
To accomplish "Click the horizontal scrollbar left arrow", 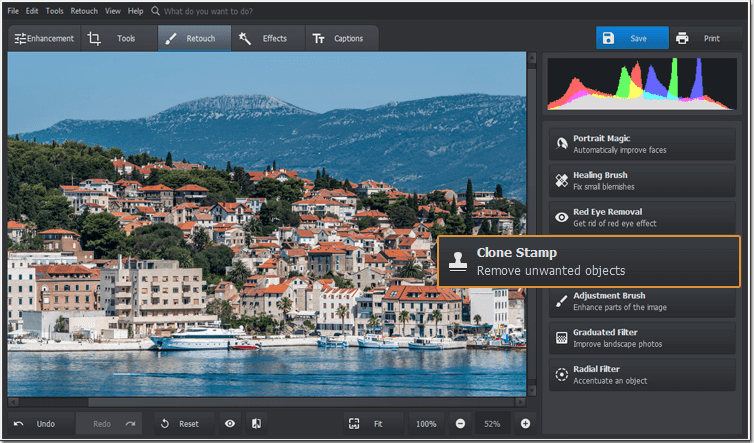I will coord(13,402).
